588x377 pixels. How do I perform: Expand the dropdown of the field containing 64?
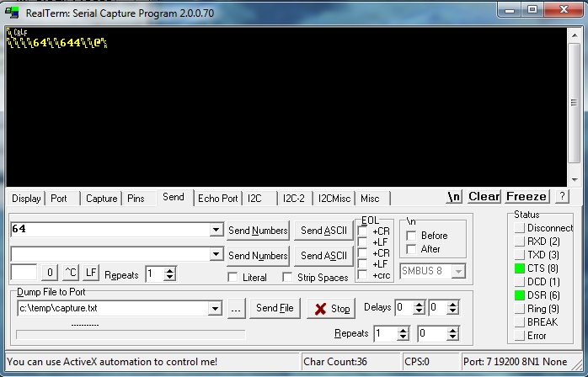216,230
